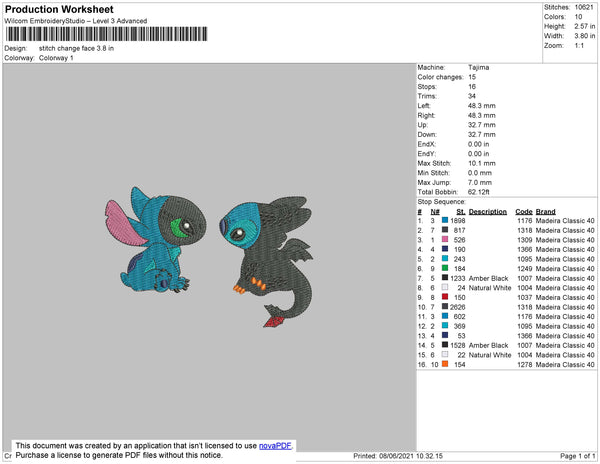Select stitch count "2626" in stop row 10
This screenshot has height=464, width=600.
coord(458,307)
